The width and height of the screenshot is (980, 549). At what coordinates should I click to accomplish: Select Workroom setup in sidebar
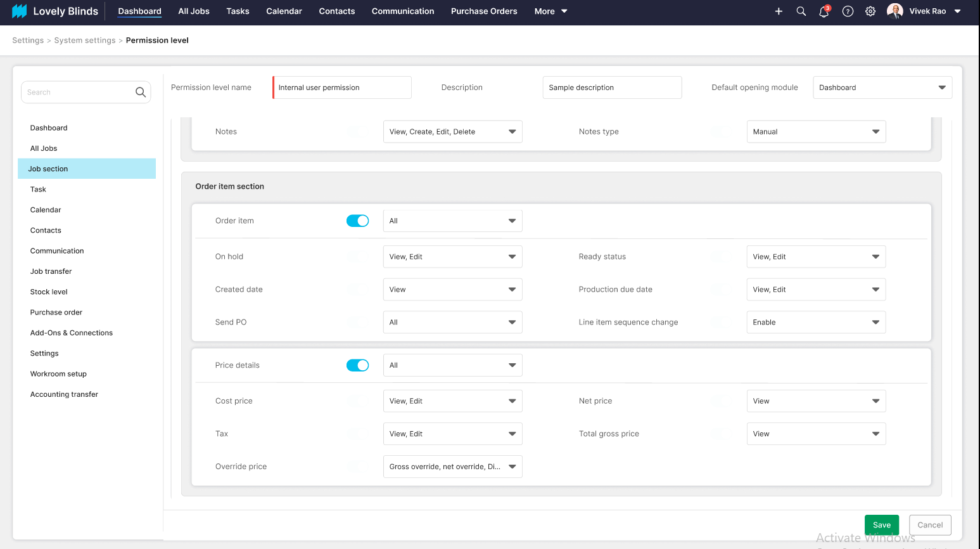(58, 374)
